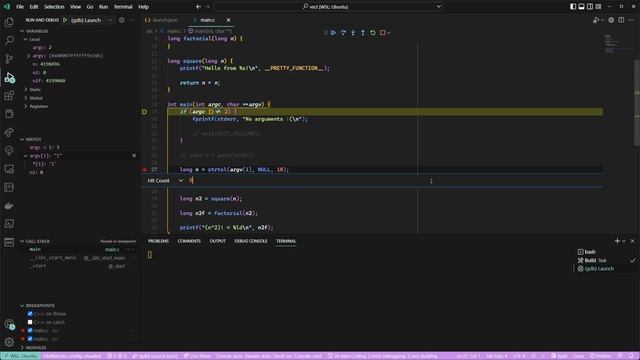Image resolution: width=640 pixels, height=360 pixels.
Task: Click Step Into in debug toolbar
Action: [x=353, y=33]
